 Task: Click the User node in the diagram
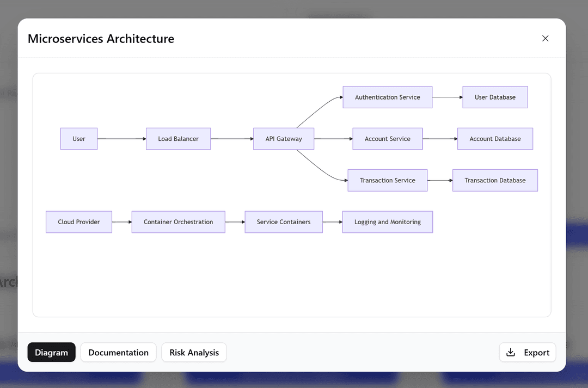tap(78, 139)
